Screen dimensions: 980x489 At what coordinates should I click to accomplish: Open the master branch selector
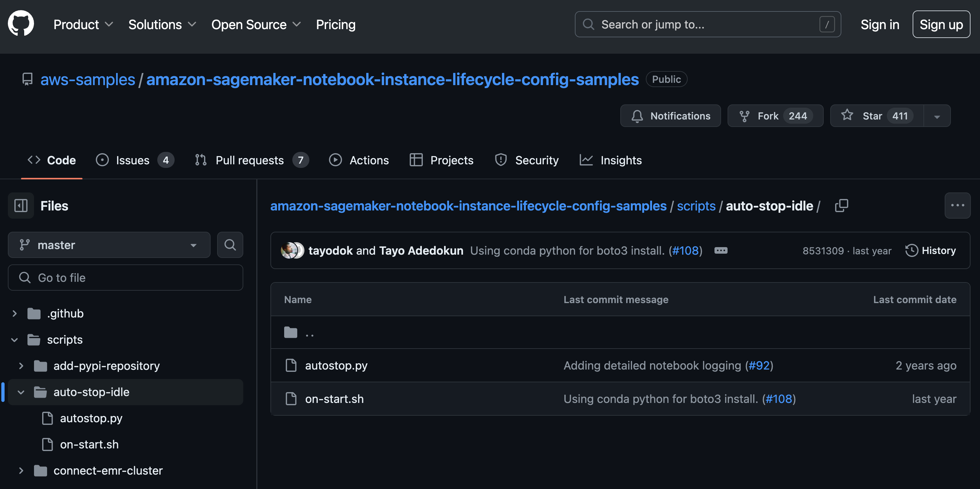coord(109,245)
